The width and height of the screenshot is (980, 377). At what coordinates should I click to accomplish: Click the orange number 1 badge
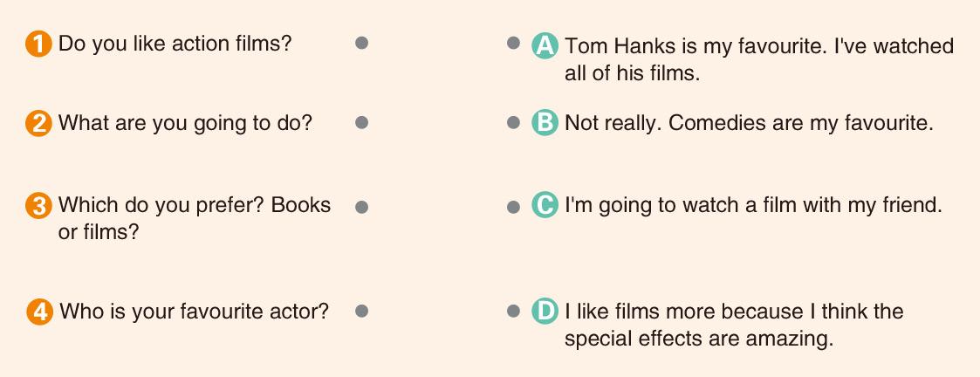click(38, 45)
